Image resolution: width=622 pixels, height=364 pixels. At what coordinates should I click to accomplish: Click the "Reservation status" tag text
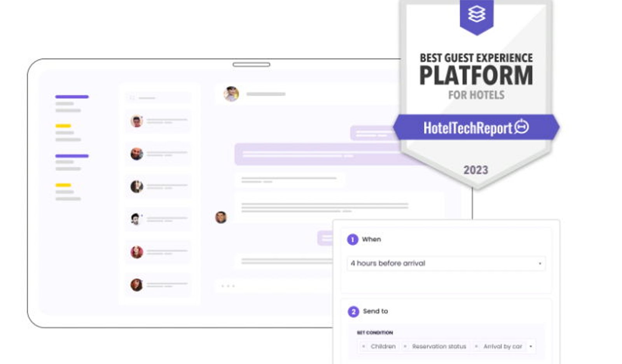(439, 346)
